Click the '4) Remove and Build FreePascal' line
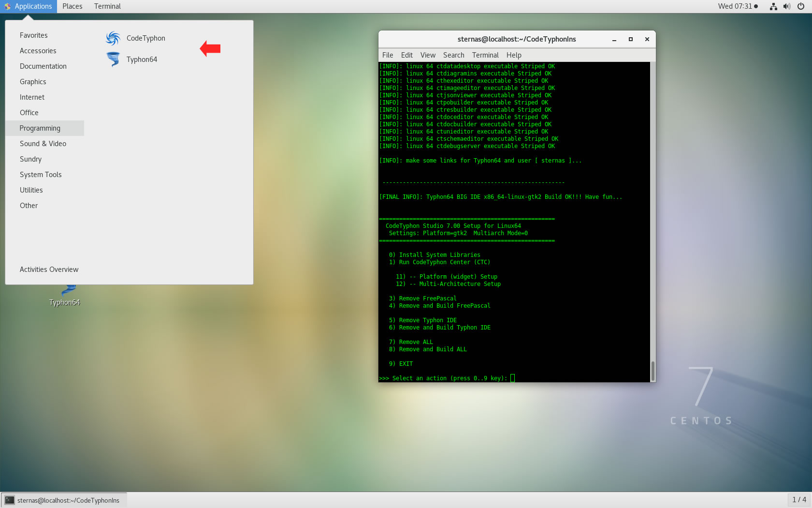The width and height of the screenshot is (812, 508). 439,306
